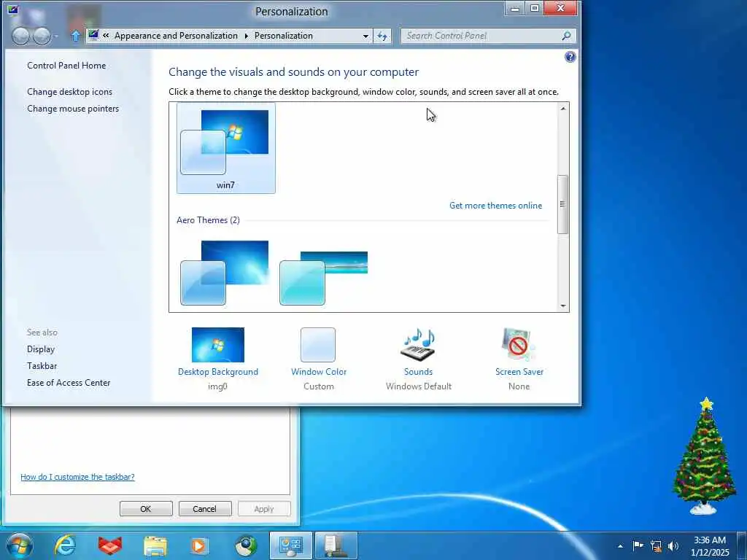Open the clock showing 3:36 AM

(710, 545)
